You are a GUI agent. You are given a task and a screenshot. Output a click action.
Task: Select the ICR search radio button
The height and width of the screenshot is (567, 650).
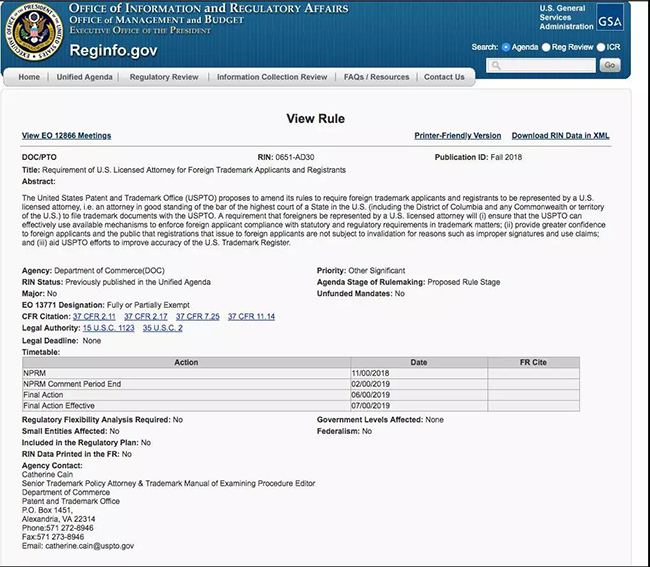[601, 47]
